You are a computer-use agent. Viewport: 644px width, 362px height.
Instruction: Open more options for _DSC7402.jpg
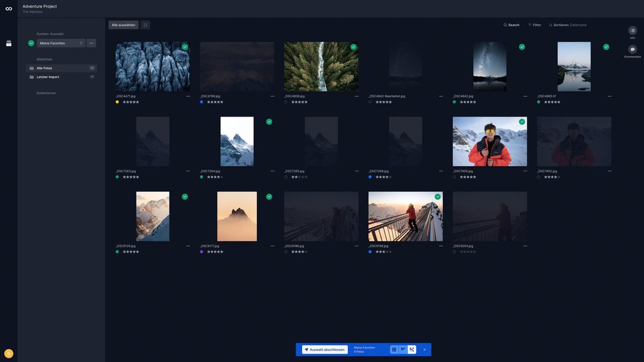[x=609, y=171]
